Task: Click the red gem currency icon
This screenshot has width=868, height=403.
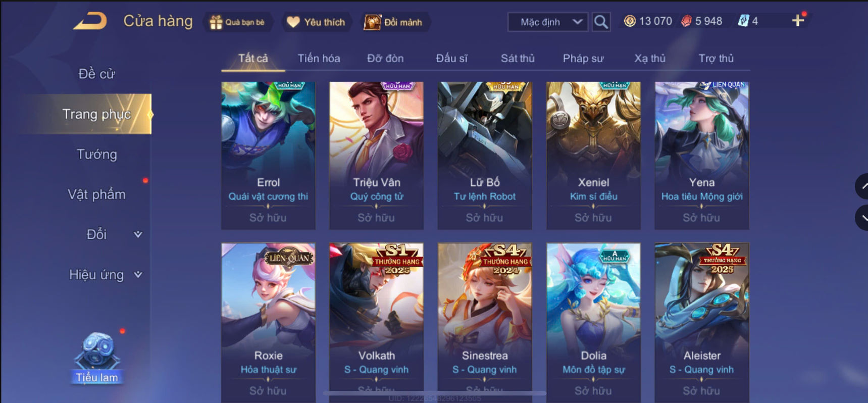Action: (686, 21)
